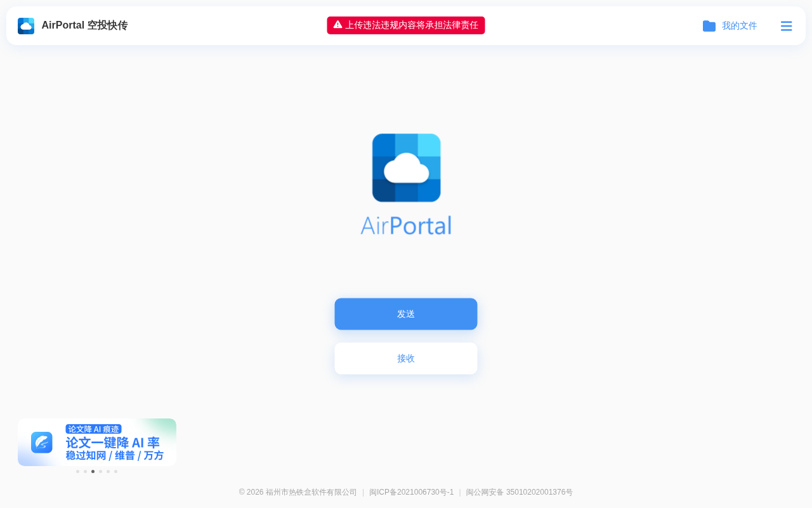The height and width of the screenshot is (508, 812).
Task: Open the hamburger menu icon
Action: (786, 26)
